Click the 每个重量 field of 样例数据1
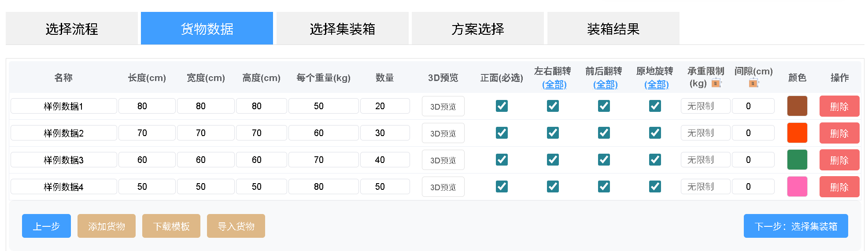This screenshot has height=251, width=868. (324, 106)
